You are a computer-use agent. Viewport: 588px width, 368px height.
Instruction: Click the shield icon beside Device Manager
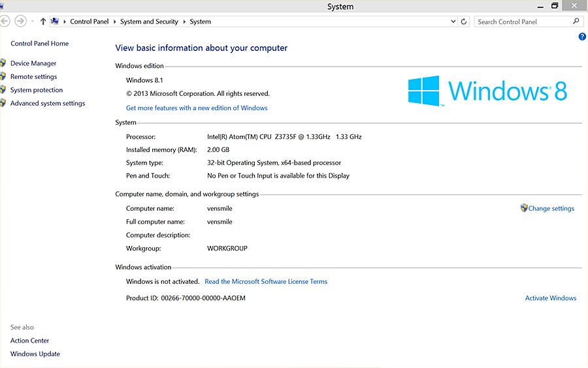pyautogui.click(x=3, y=63)
